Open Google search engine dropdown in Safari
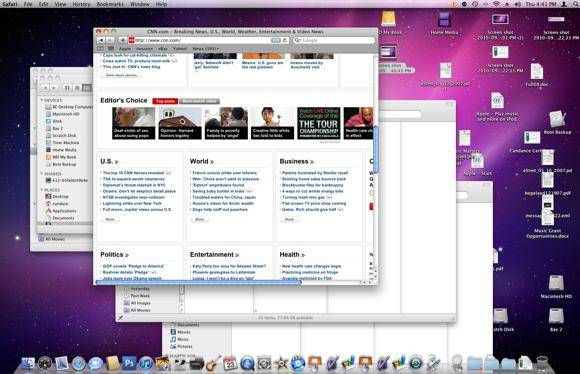The width and height of the screenshot is (580, 374). pyautogui.click(x=297, y=40)
